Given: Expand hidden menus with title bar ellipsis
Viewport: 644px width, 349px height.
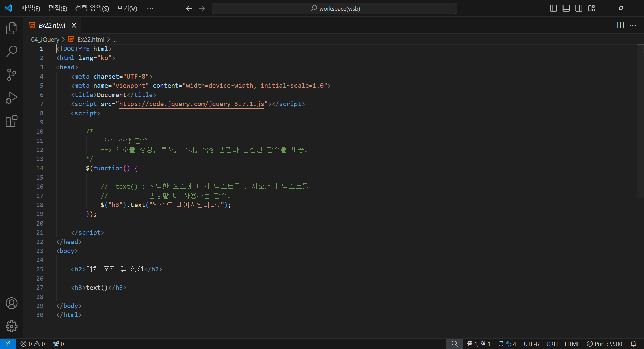Looking at the screenshot, I should tap(150, 8).
